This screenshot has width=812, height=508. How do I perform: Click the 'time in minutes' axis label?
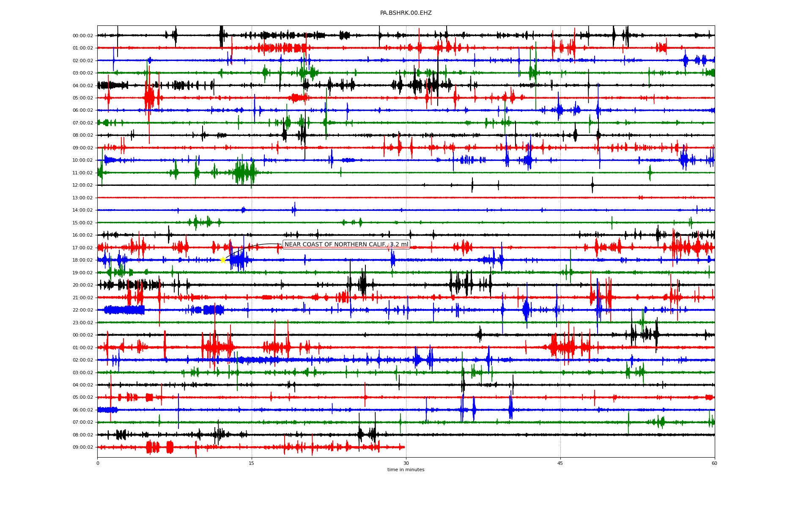tap(406, 470)
